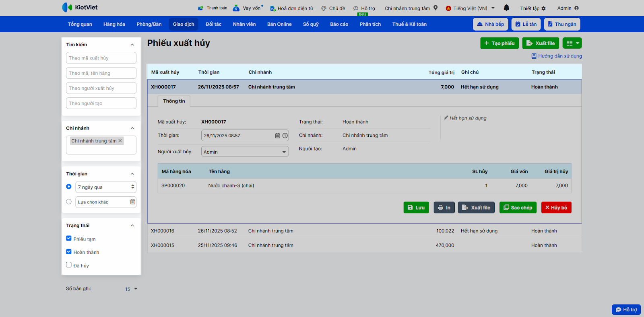
Task: Remove Chi nhánh trung tâm filter tag
Action: pyautogui.click(x=120, y=141)
